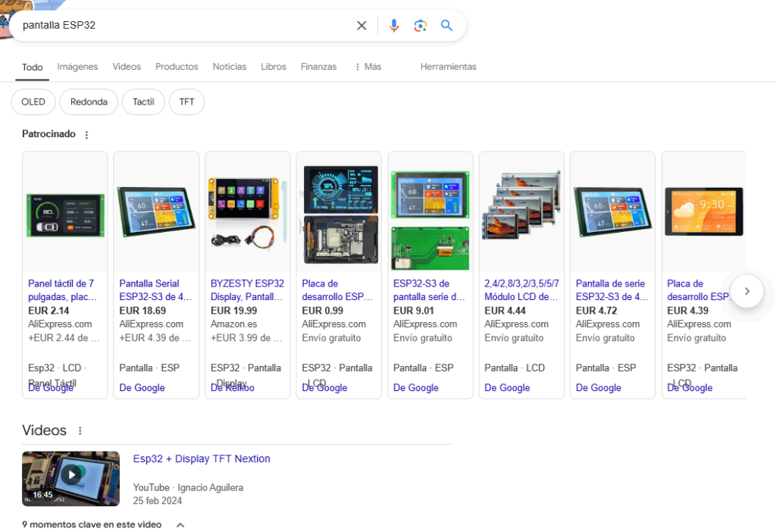Switch to the Imágenes tab
The width and height of the screenshot is (776, 532).
pyautogui.click(x=77, y=67)
